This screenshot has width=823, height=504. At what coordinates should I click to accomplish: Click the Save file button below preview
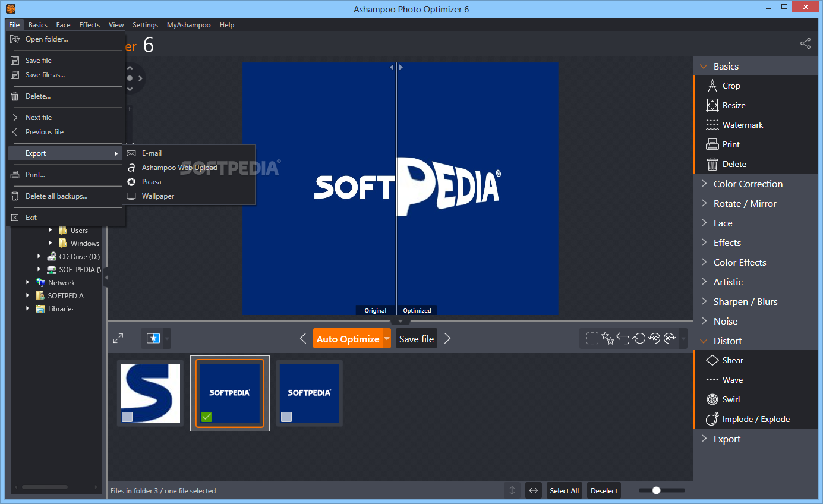(417, 338)
